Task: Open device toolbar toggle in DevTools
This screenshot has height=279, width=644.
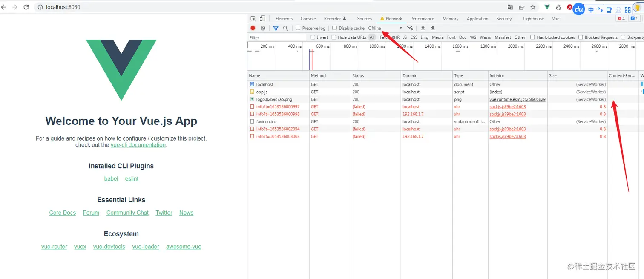Action: click(x=263, y=18)
